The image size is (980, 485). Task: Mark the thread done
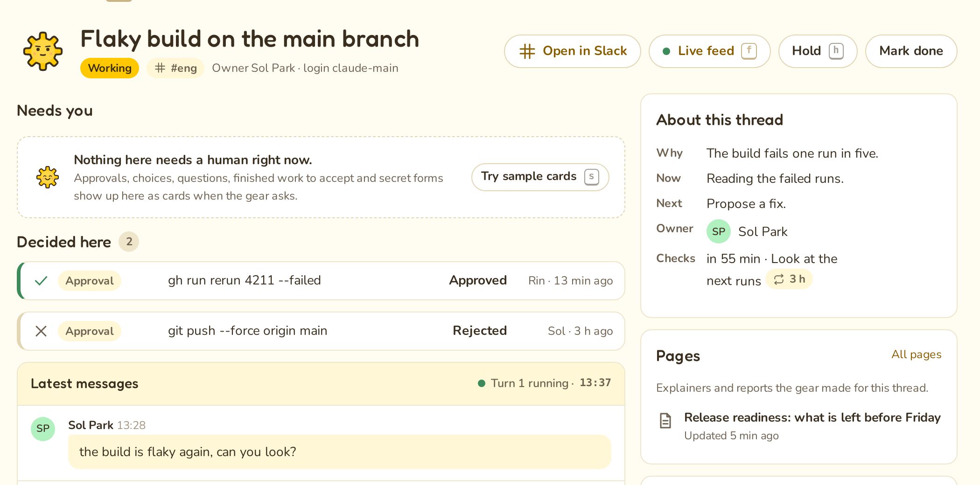(911, 51)
